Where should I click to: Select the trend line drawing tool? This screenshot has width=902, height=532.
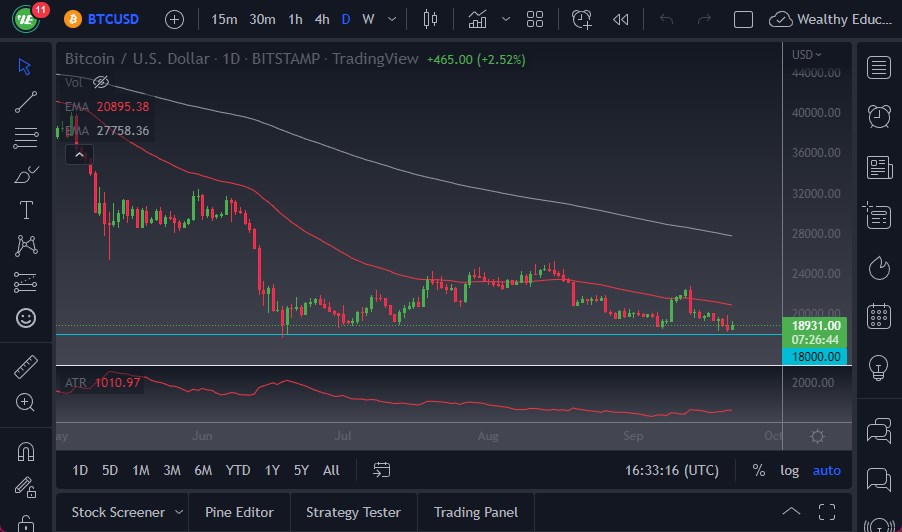click(26, 101)
